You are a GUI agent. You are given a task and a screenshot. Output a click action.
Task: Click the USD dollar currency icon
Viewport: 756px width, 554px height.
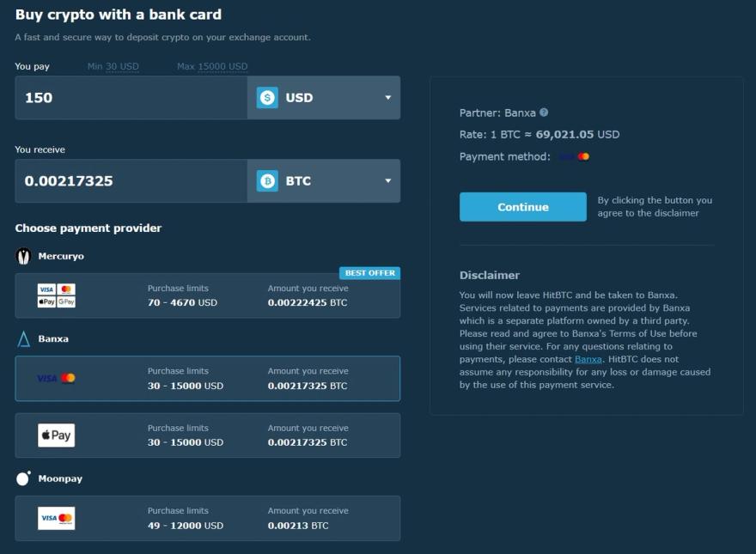pos(267,97)
